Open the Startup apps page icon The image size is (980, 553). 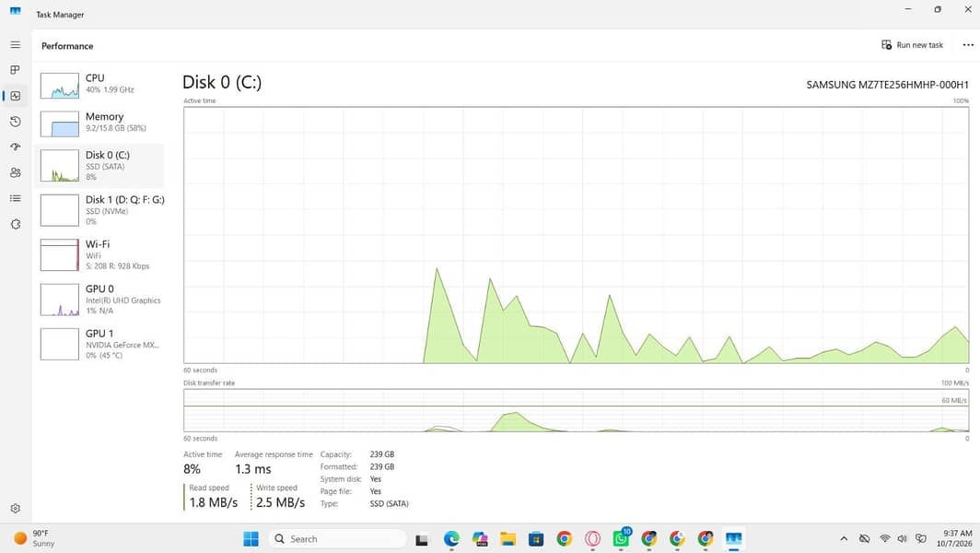pyautogui.click(x=16, y=147)
